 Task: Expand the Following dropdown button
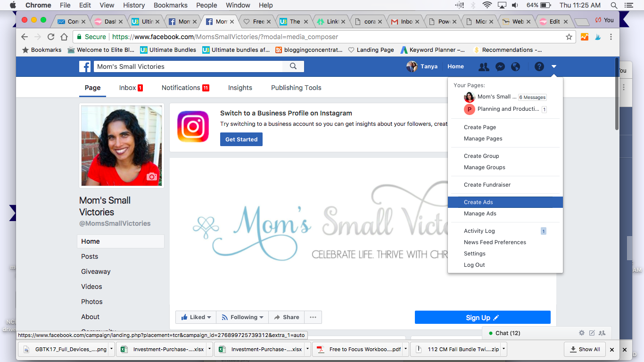pos(242,317)
